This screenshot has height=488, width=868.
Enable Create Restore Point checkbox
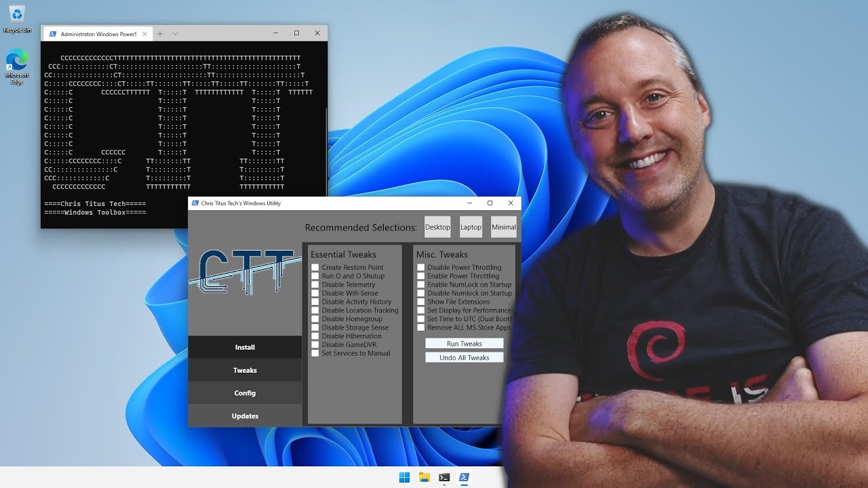315,268
